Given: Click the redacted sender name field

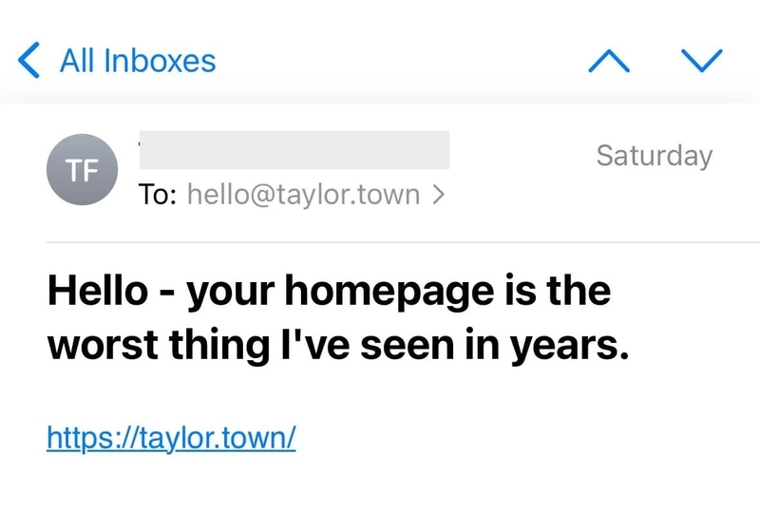Looking at the screenshot, I should (x=294, y=150).
